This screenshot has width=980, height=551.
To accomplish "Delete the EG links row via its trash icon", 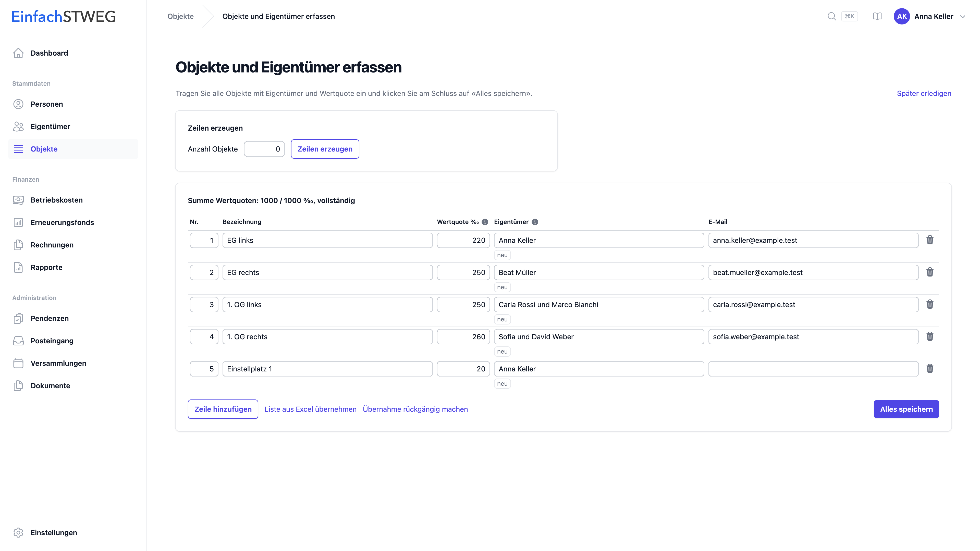I will pos(930,240).
